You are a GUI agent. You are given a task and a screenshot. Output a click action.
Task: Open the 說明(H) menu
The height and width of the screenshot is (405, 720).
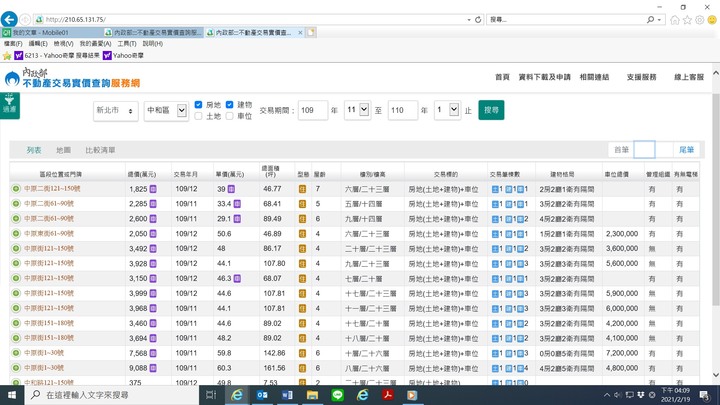click(x=153, y=44)
